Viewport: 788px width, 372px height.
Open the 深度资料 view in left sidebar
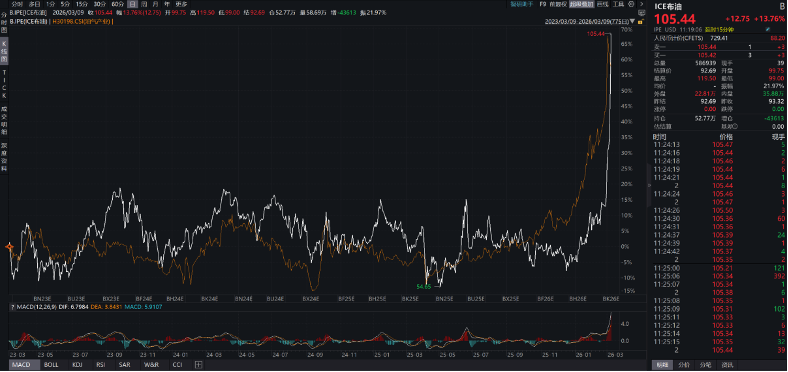click(x=4, y=157)
